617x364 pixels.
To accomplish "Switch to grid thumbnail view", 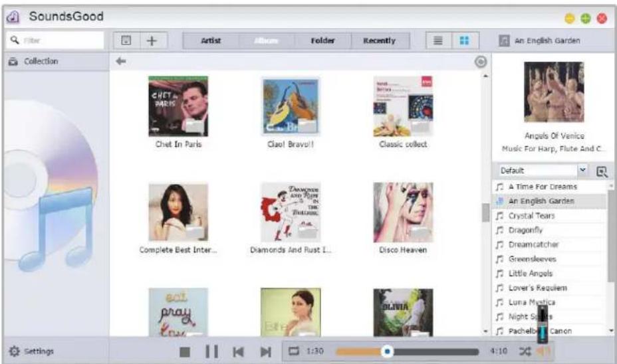I will pyautogui.click(x=464, y=41).
